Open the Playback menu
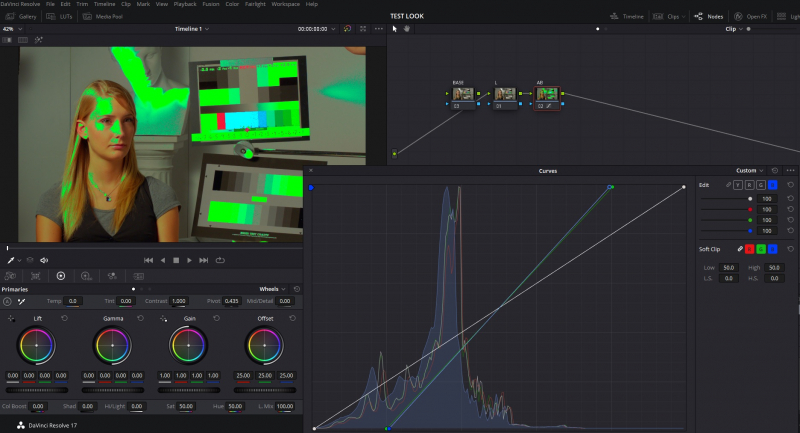Image resolution: width=800 pixels, height=433 pixels. coord(184,4)
